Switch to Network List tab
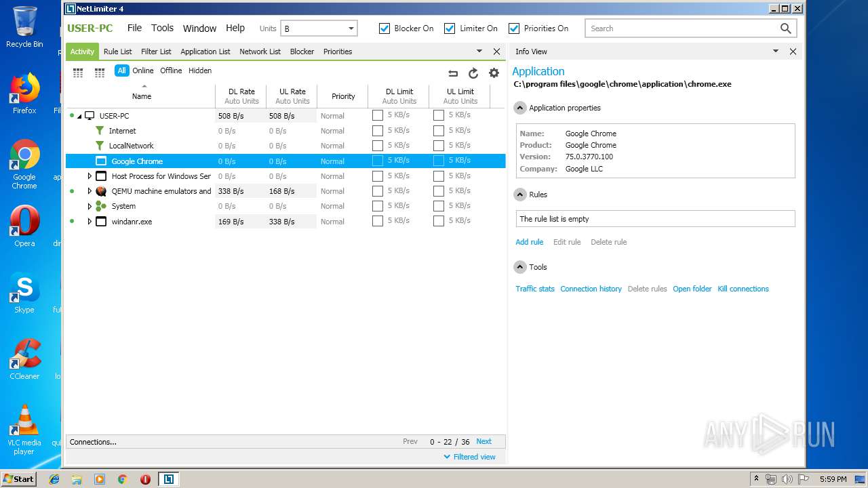This screenshot has width=868, height=488. 260,52
